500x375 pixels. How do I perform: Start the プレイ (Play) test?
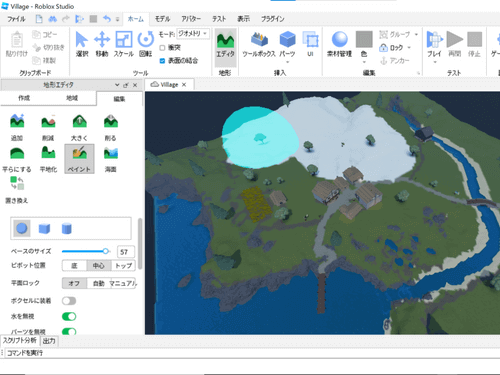click(x=434, y=44)
